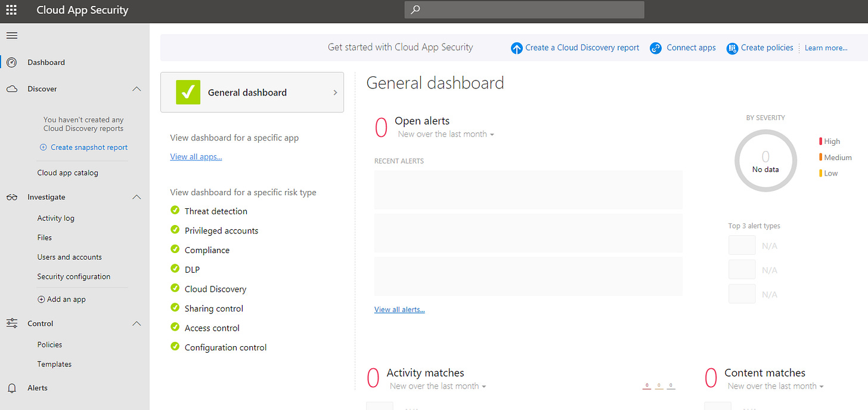Click the Learn more link

tap(826, 48)
